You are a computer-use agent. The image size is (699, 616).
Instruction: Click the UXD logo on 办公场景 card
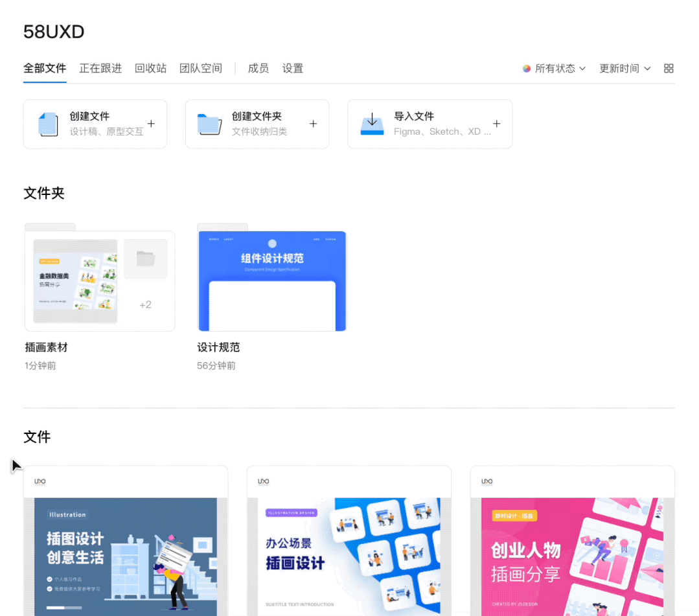coord(264,481)
